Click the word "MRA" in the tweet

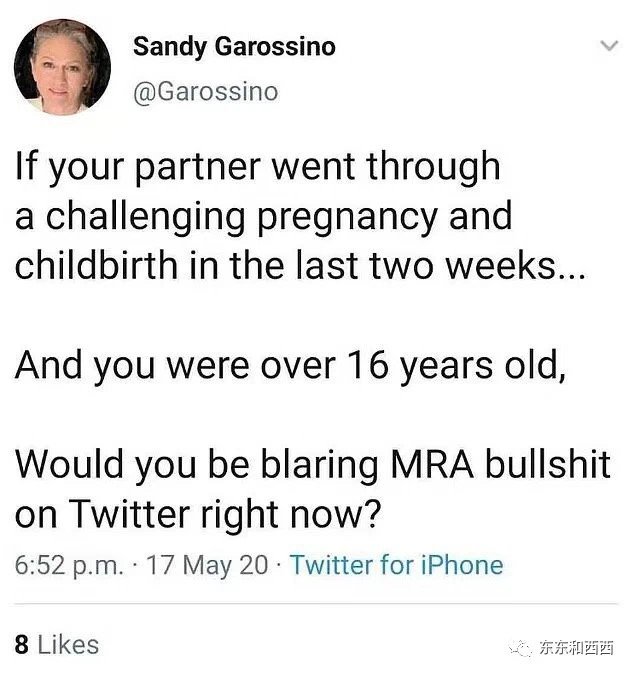432,464
